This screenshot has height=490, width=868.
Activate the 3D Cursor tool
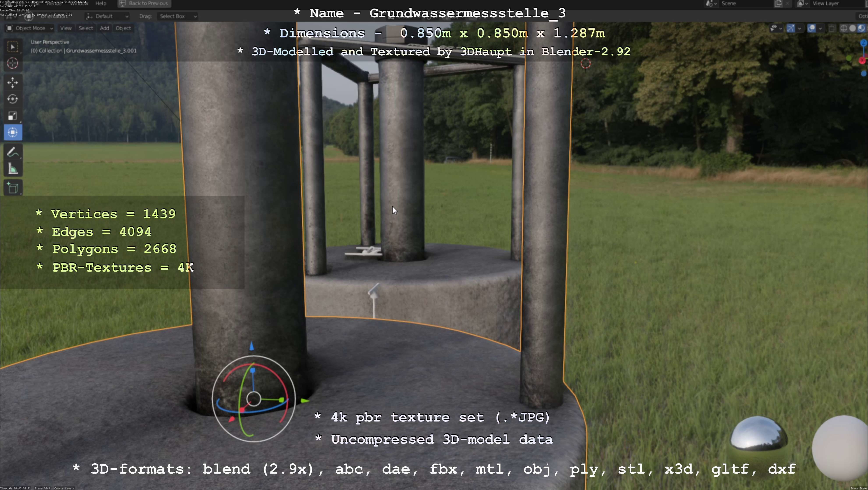[x=13, y=63]
